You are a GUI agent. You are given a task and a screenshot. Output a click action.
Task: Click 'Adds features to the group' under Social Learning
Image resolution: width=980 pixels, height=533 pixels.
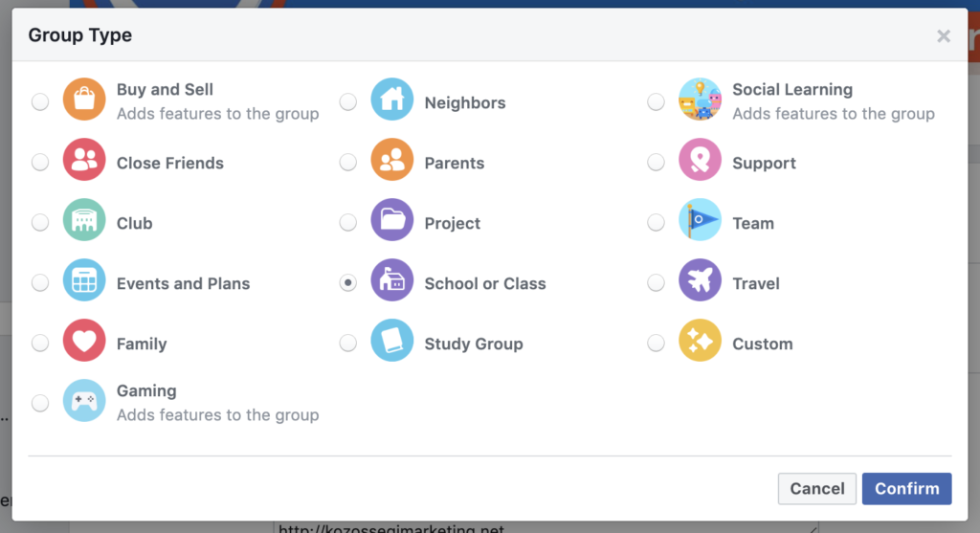coord(834,114)
